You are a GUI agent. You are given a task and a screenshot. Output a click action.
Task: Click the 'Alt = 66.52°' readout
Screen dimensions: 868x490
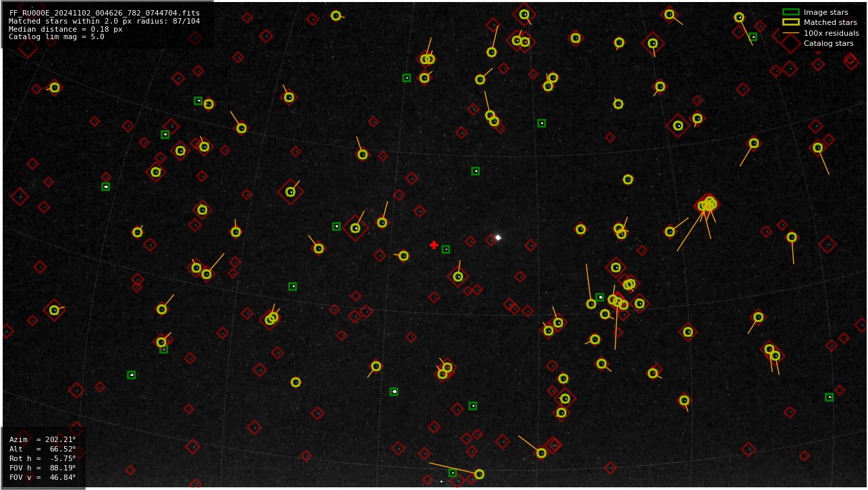pos(43,449)
